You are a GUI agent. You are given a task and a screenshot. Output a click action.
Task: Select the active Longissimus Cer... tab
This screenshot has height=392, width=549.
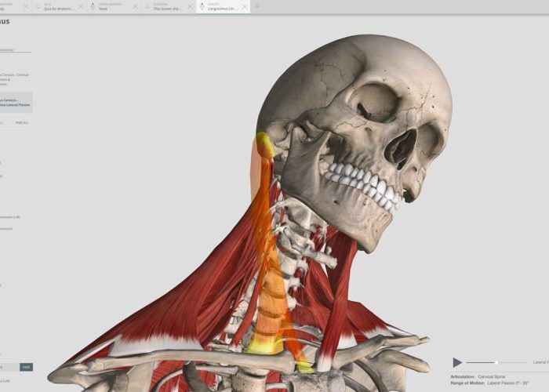pos(222,6)
